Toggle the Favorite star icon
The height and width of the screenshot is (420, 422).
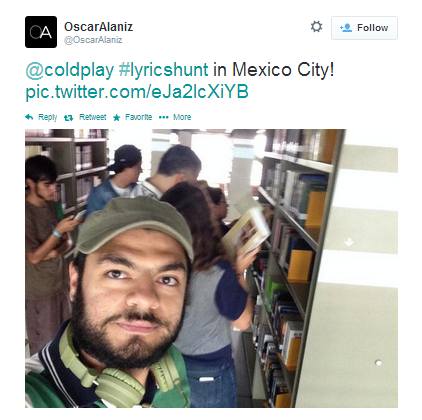click(x=116, y=117)
